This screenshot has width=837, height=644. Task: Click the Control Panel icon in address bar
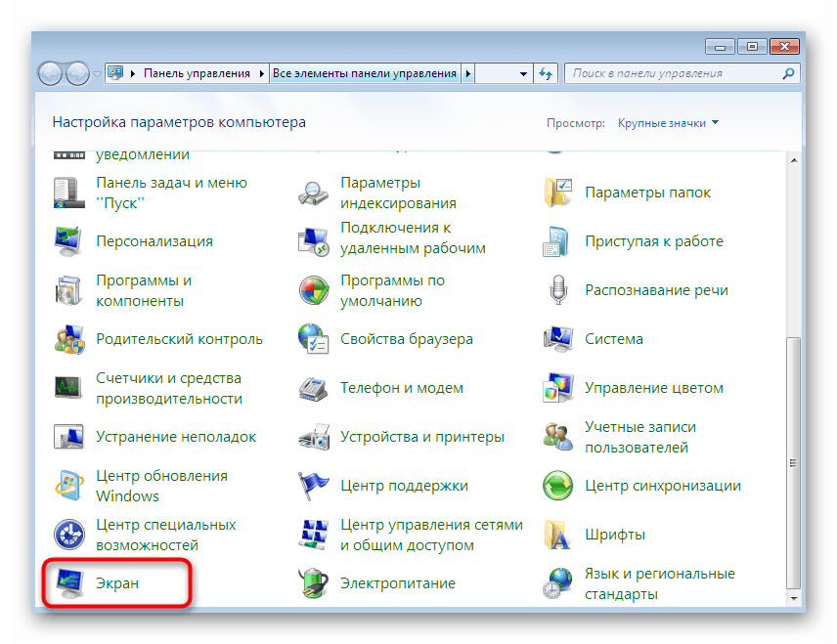[x=115, y=73]
